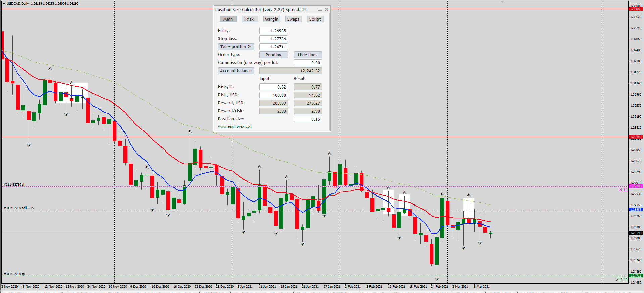Click the red 1.29482 price tag
Screen dimensions: 644x293
636,137
